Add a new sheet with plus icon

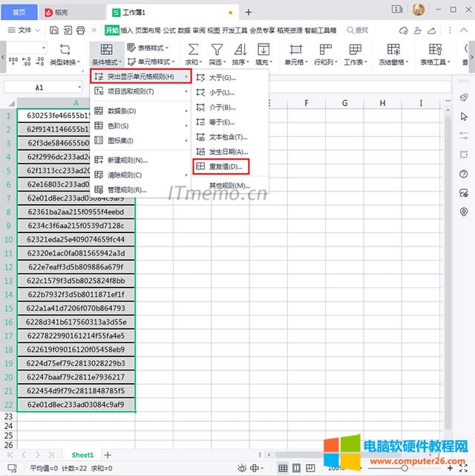pyautogui.click(x=108, y=454)
